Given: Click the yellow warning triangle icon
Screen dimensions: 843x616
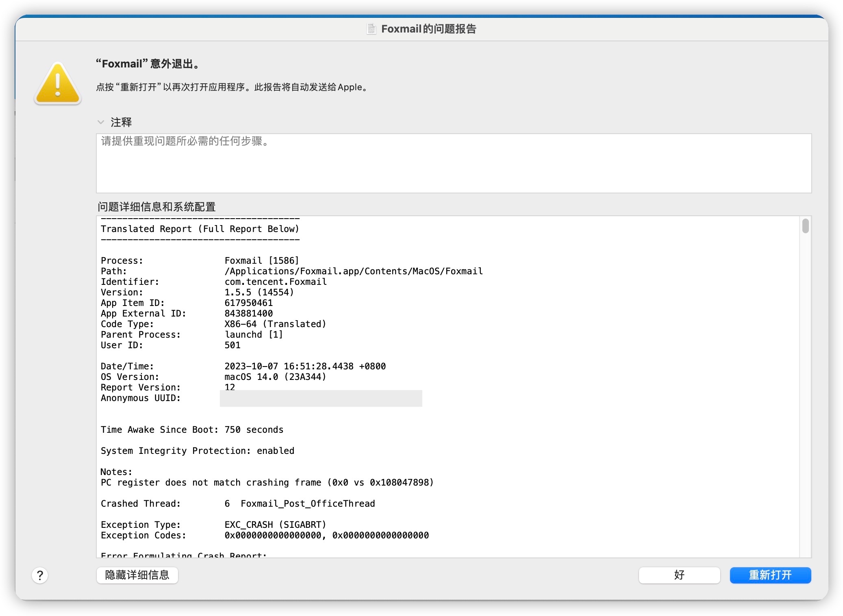Looking at the screenshot, I should pyautogui.click(x=58, y=85).
